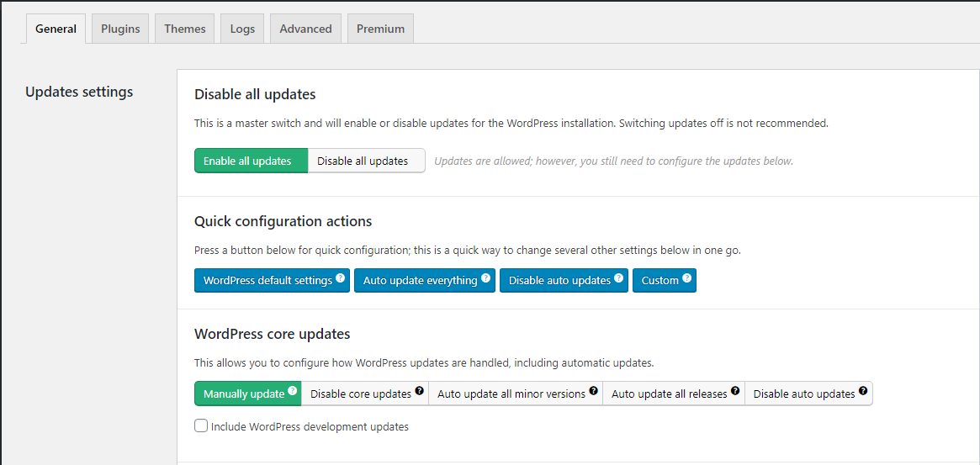Click the 'Updates settings' sidebar heading
980x465 pixels.
pos(79,92)
